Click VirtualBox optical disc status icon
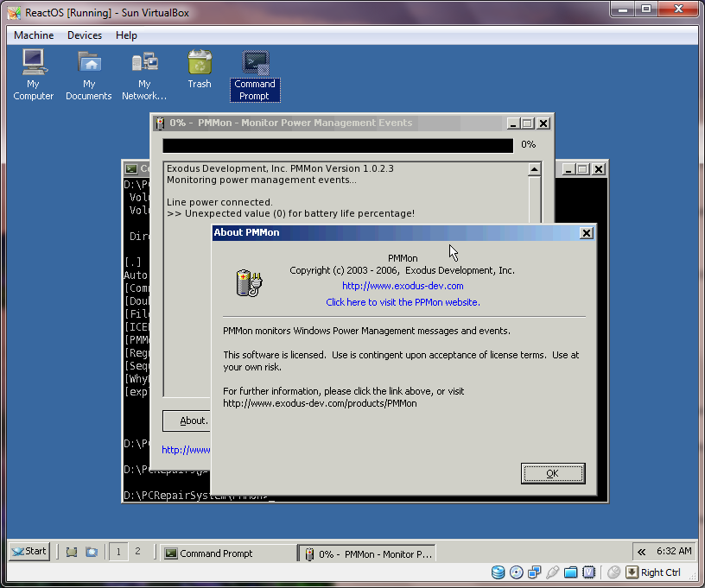 pyautogui.click(x=517, y=572)
